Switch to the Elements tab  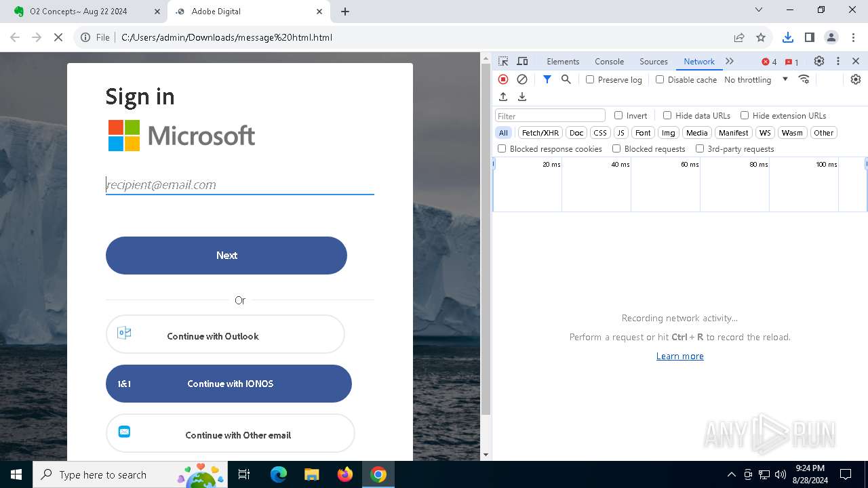[563, 61]
